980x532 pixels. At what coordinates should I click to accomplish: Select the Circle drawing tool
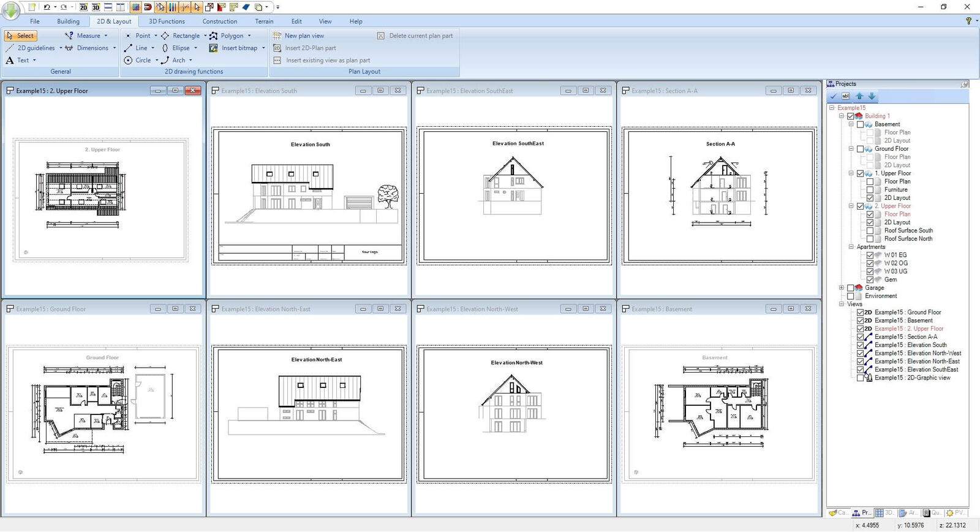click(137, 60)
